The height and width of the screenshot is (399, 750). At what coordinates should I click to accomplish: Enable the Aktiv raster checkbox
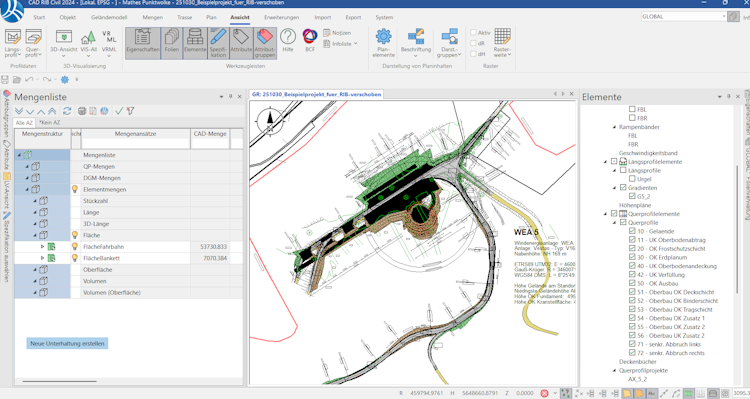pyautogui.click(x=474, y=33)
